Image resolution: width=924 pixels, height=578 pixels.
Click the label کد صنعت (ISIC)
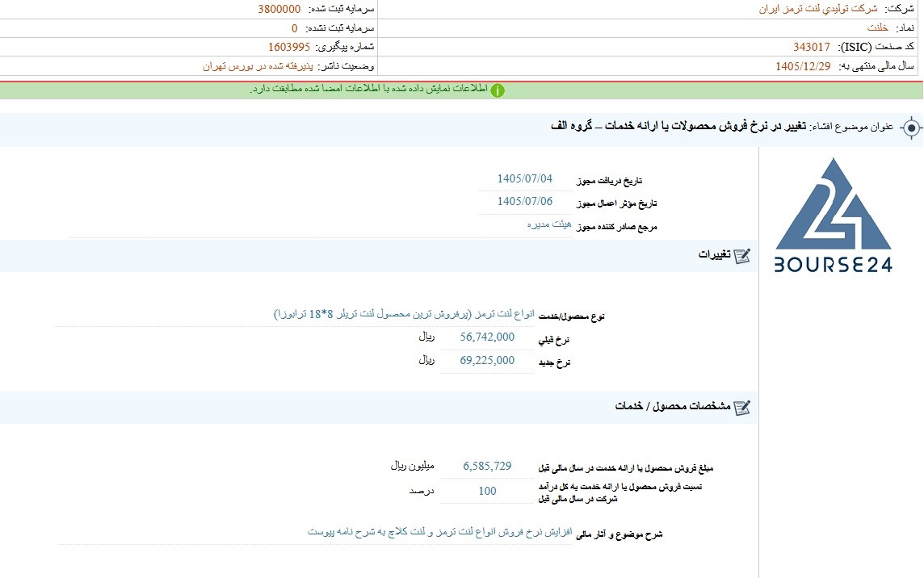click(876, 47)
